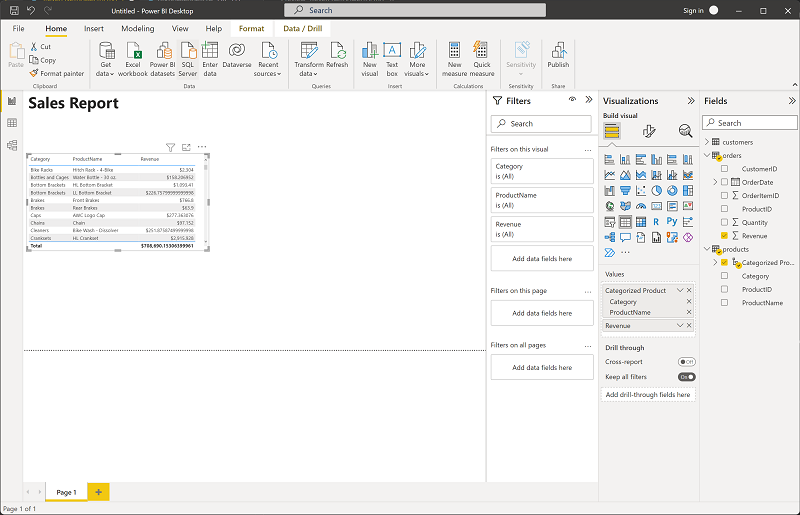Click the Fields pane Search box

coord(749,123)
